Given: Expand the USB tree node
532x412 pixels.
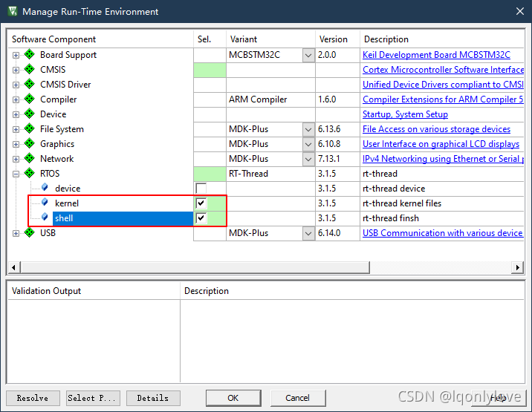Looking at the screenshot, I should [16, 234].
